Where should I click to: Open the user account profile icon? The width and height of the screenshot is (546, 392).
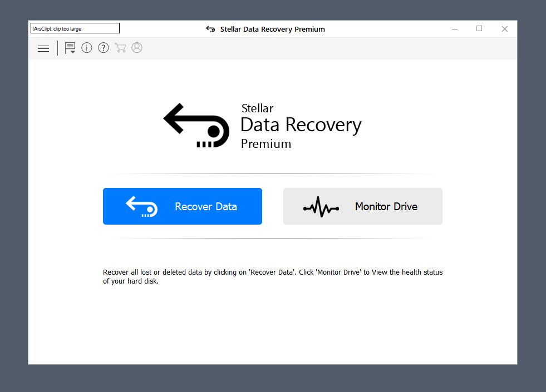tap(137, 48)
